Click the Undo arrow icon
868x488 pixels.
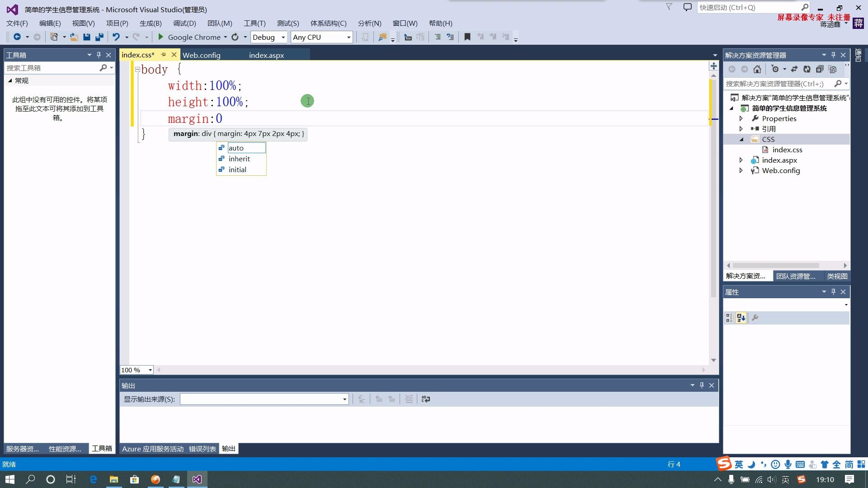(x=116, y=37)
